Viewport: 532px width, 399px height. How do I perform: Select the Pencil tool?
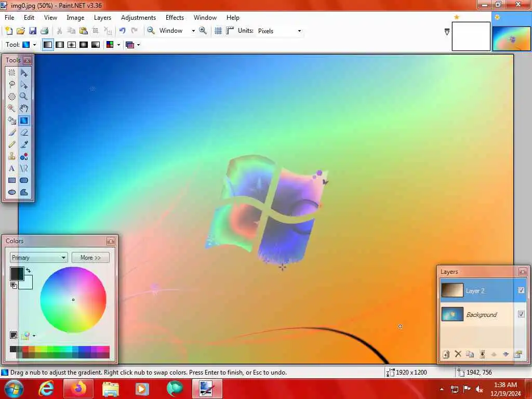click(x=12, y=144)
